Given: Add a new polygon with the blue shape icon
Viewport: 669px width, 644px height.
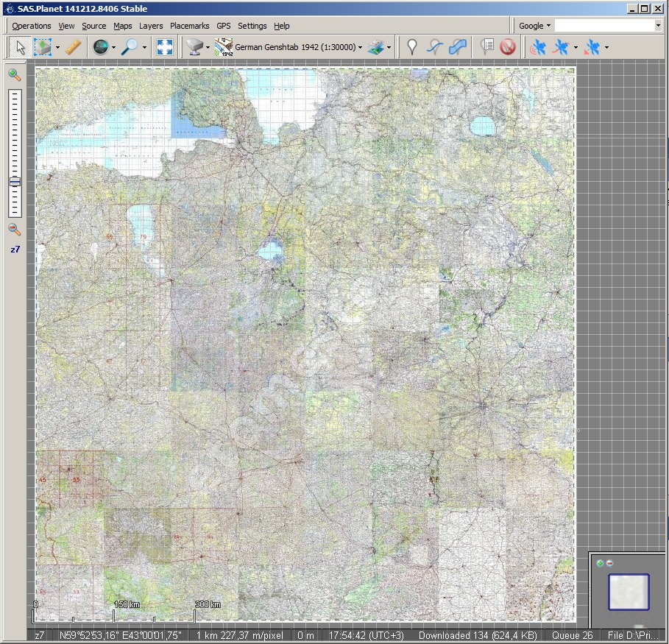Looking at the screenshot, I should click(458, 47).
